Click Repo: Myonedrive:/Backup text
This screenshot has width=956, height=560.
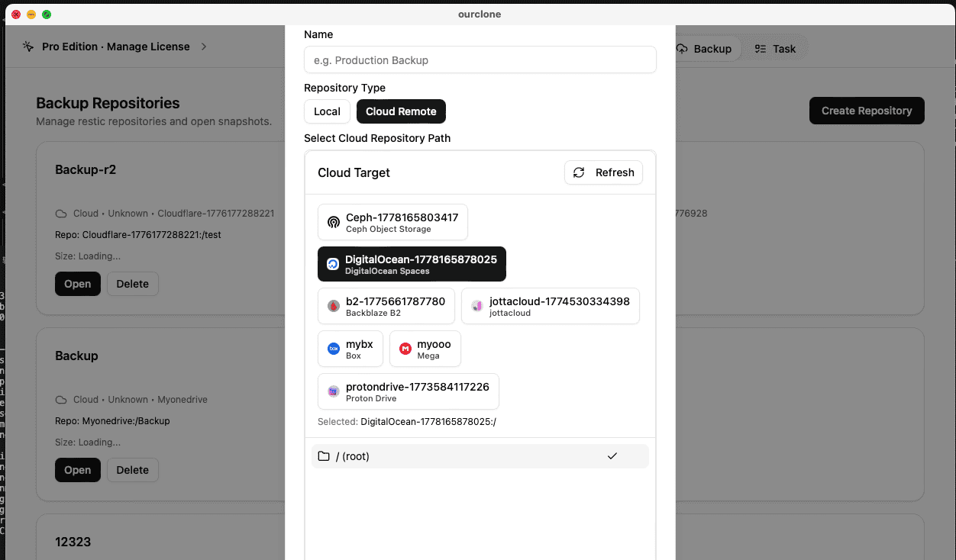(x=112, y=421)
